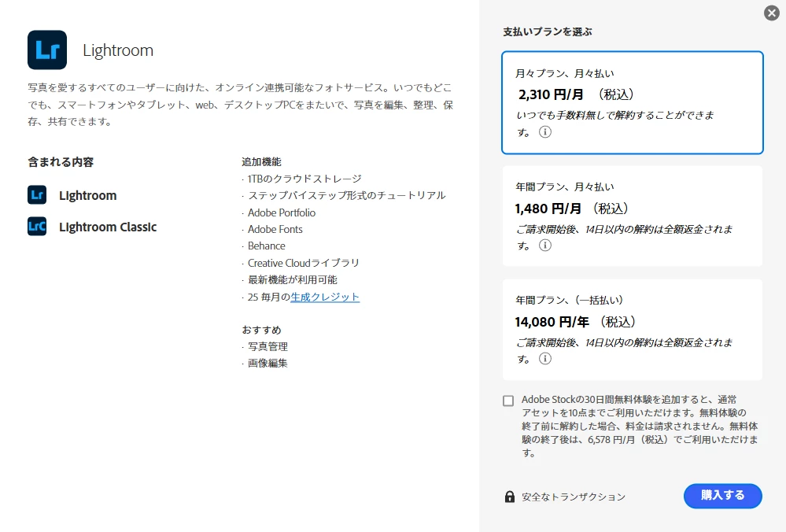Open info icon in monthly plan card

point(545,132)
